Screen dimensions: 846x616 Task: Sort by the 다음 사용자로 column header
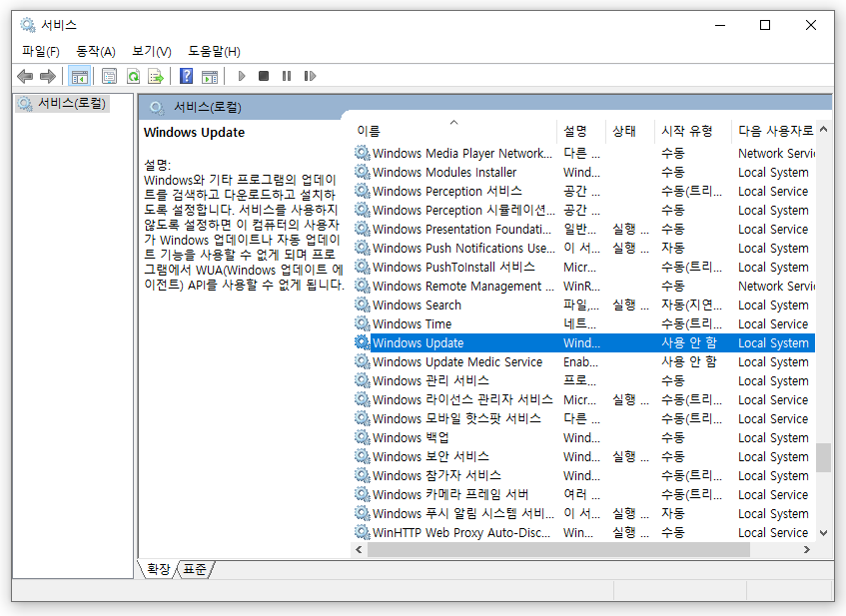773,131
